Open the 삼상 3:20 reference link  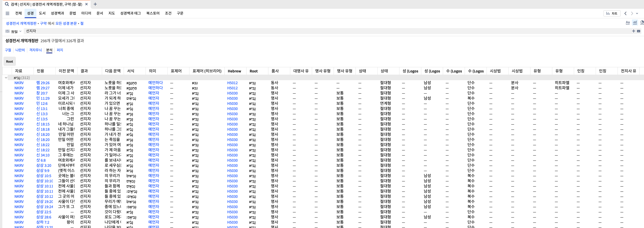coord(44,166)
